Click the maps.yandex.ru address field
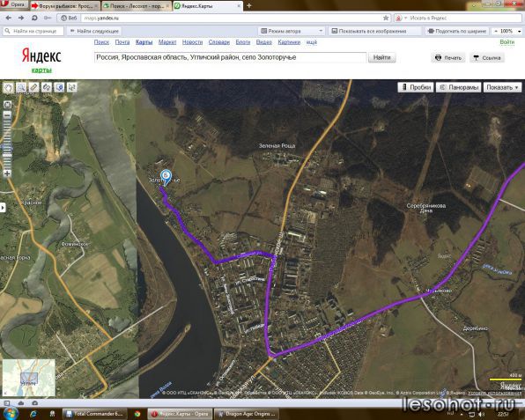Screen dimensions: 525x420 [231, 18]
